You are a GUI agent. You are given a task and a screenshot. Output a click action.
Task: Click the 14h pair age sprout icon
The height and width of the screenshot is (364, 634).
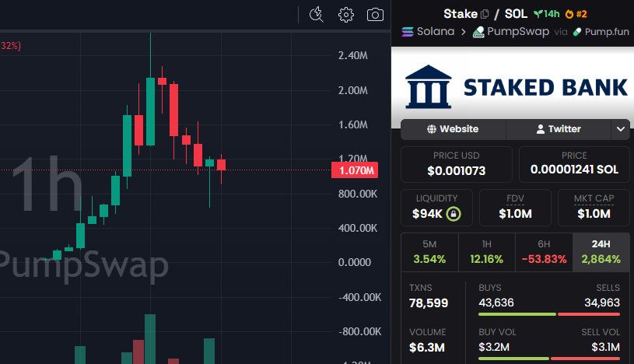tap(538, 14)
